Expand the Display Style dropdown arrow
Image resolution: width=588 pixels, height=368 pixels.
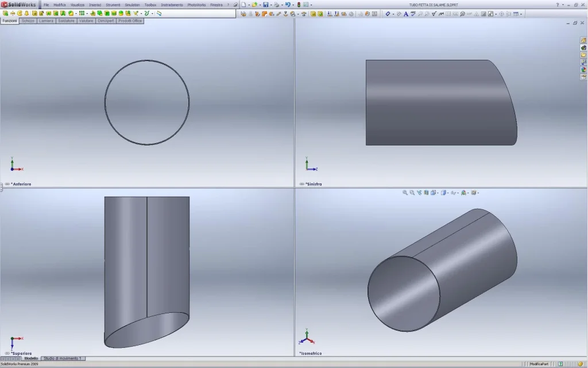448,193
